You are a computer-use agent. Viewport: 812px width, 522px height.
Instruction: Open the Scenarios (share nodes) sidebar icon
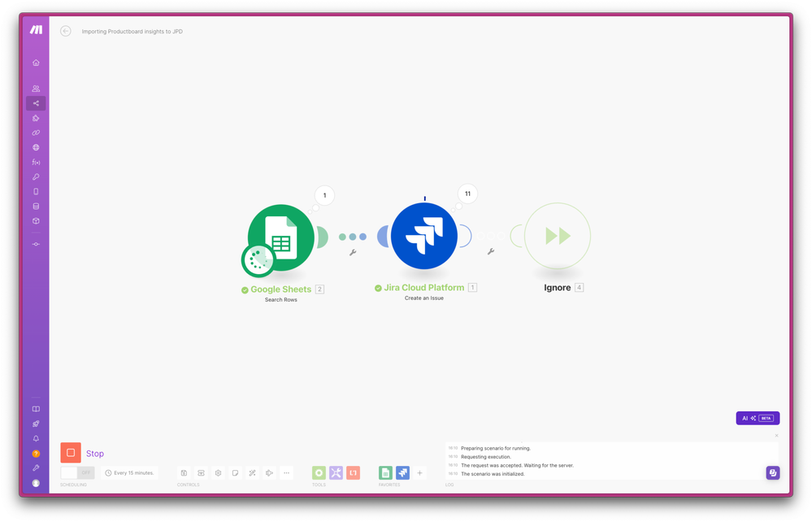[x=36, y=103]
